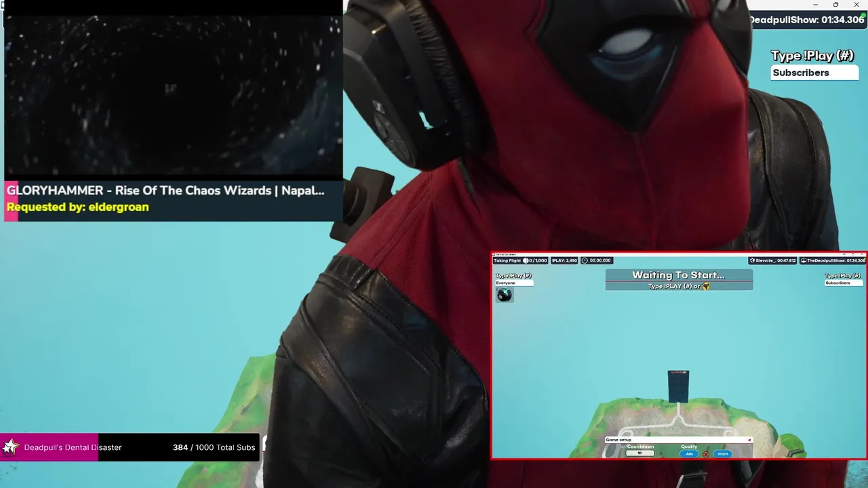Click TheDeadpullShow time in inset window
Screen dimensions: 868x488
(833, 260)
